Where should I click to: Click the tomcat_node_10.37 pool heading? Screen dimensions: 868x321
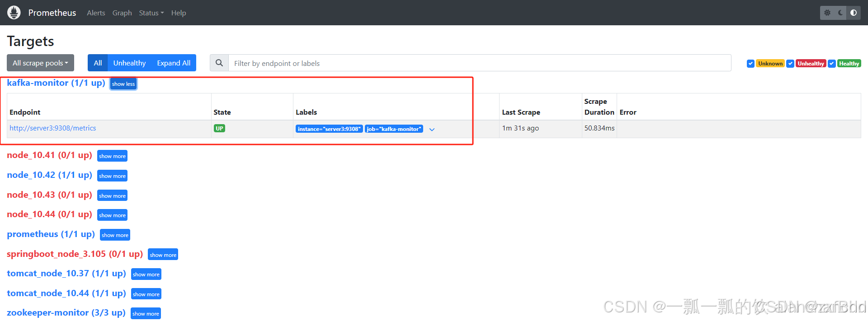[66, 274]
